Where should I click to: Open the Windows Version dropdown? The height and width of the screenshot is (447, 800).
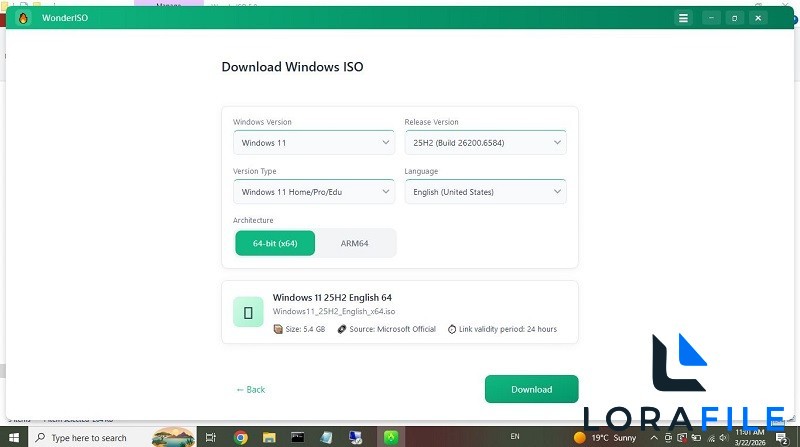[x=314, y=142]
